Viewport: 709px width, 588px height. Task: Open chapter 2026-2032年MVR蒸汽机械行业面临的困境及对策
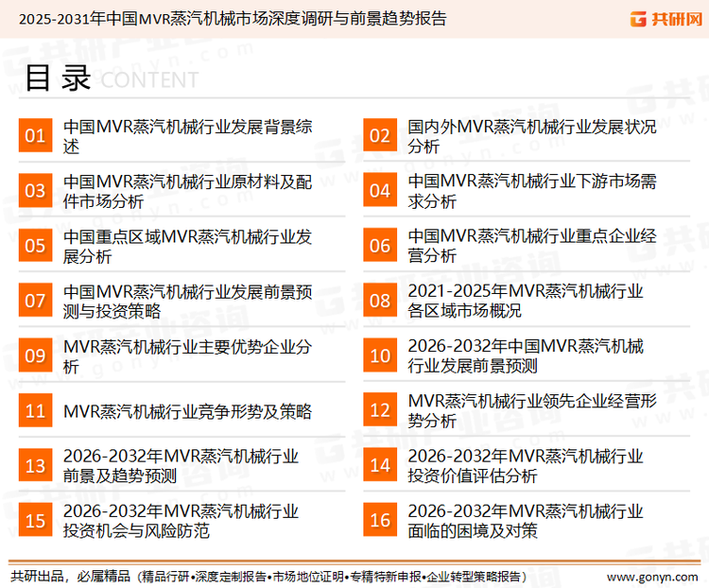point(526,521)
